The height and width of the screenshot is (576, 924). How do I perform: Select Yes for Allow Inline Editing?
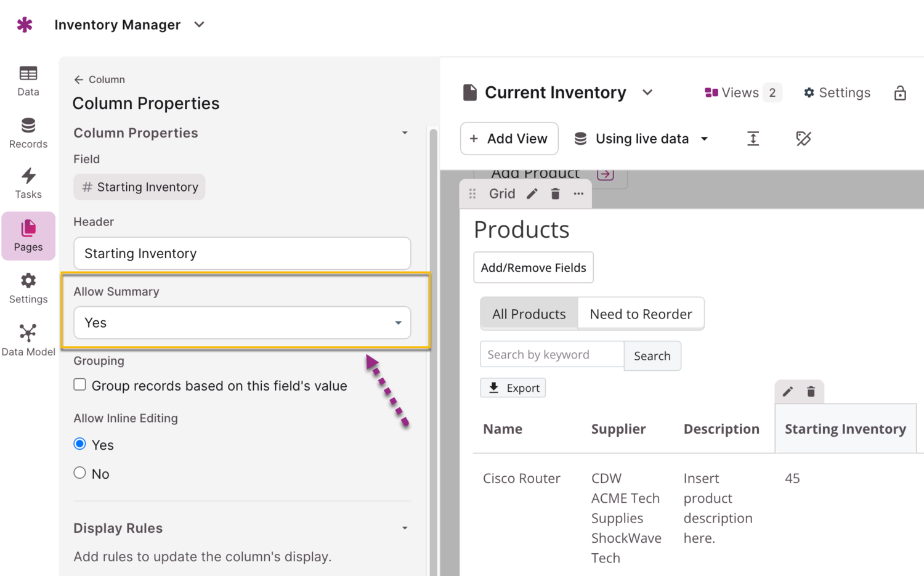[80, 444]
